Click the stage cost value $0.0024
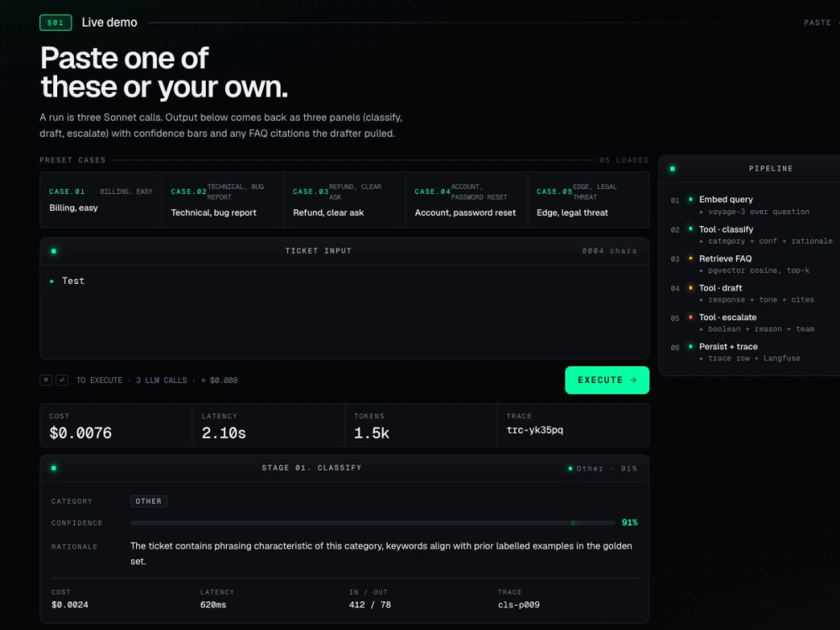The height and width of the screenshot is (630, 840). (70, 605)
